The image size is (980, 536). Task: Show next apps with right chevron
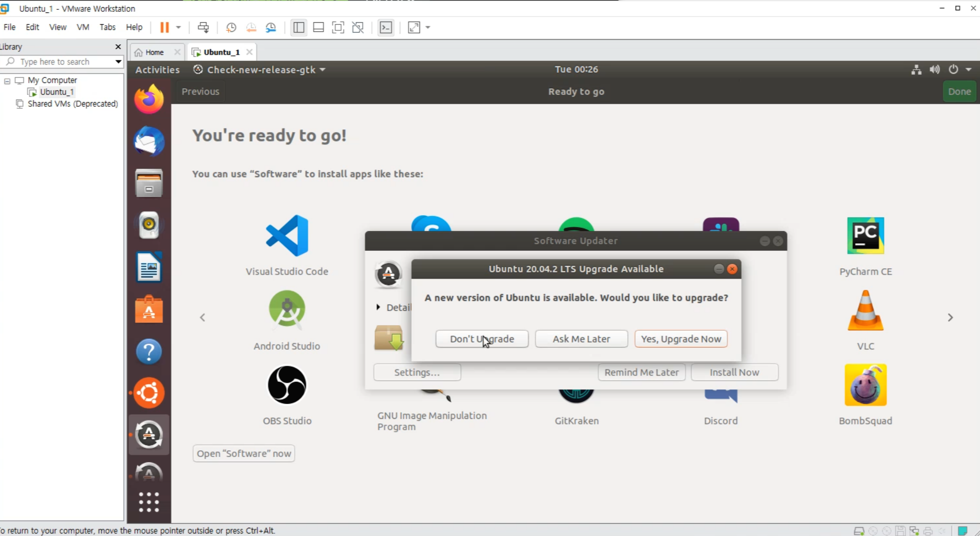click(x=950, y=317)
